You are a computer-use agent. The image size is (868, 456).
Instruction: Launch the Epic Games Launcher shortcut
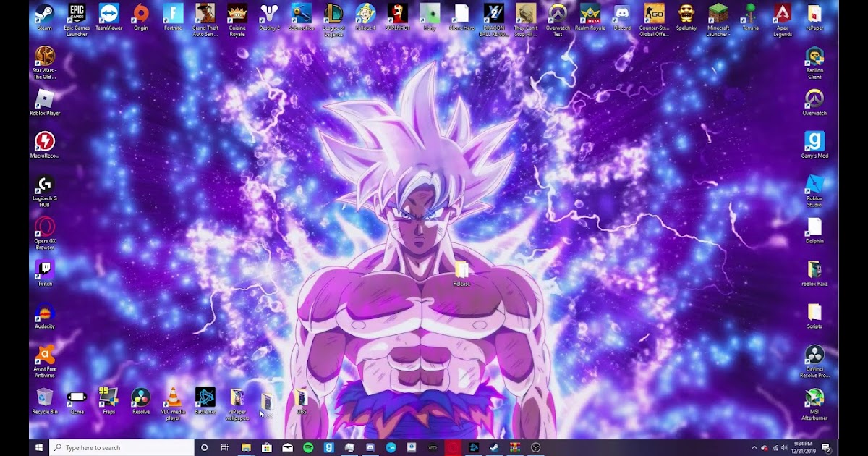click(x=77, y=20)
